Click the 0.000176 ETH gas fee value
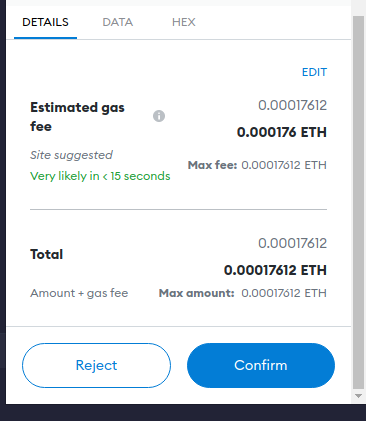Screen dimensions: 366x421 [282, 132]
